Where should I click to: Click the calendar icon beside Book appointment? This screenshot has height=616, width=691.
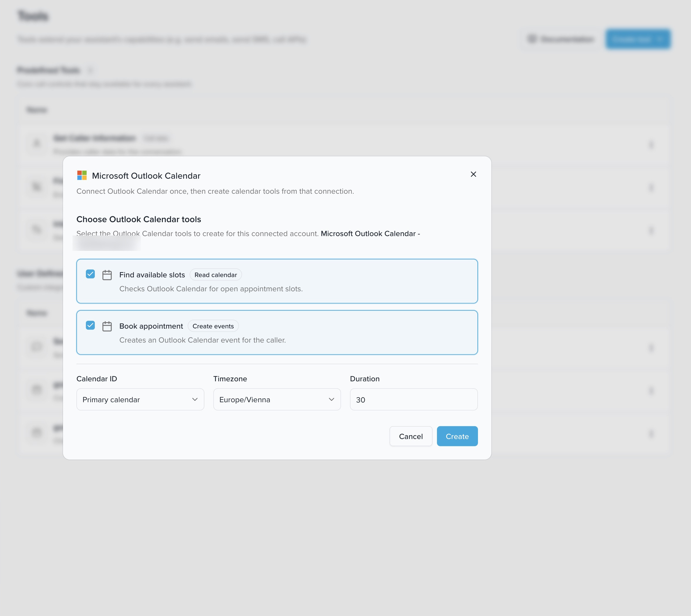(107, 326)
